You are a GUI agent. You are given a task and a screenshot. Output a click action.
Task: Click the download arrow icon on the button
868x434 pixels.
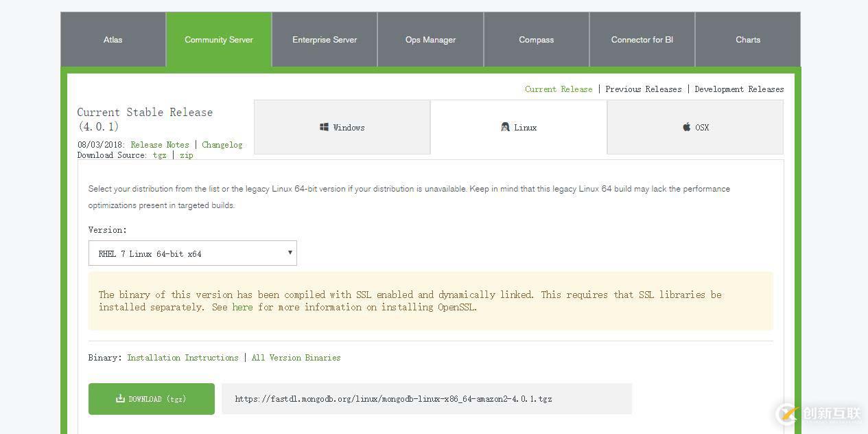[x=120, y=398]
